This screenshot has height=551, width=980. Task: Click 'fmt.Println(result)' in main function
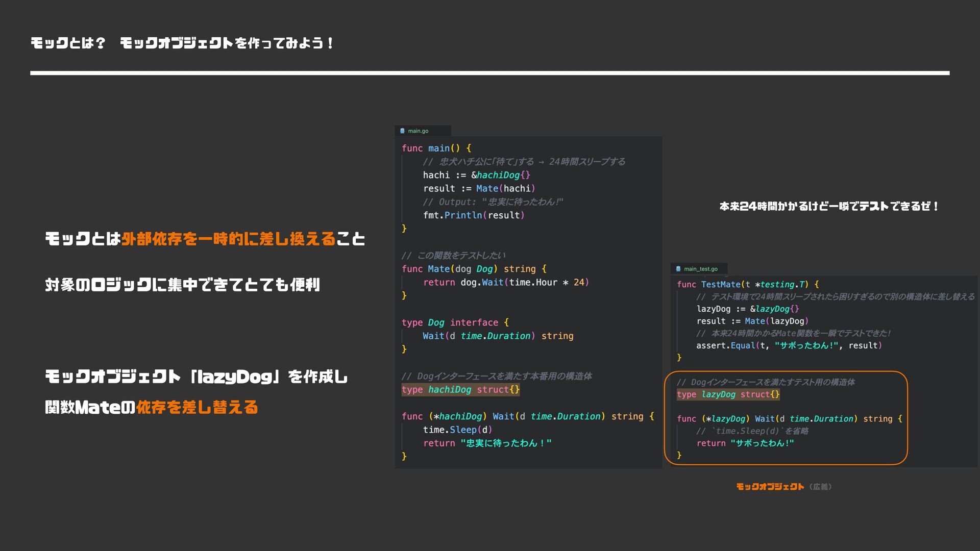(x=473, y=215)
